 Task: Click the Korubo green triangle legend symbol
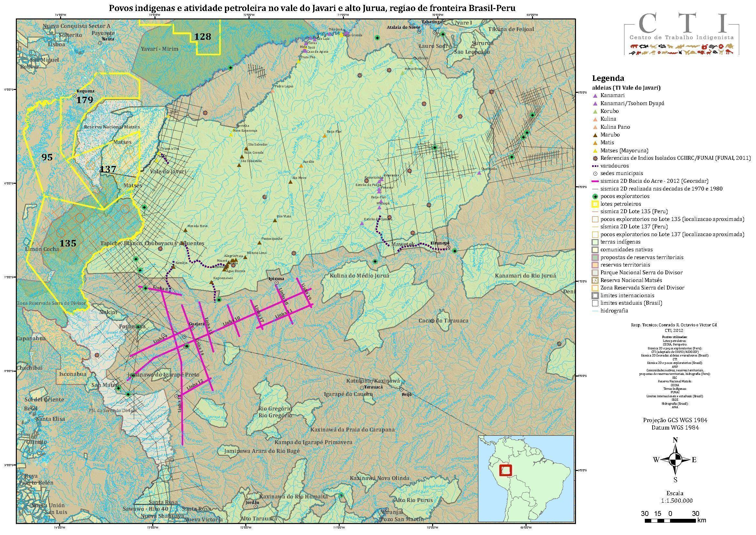pyautogui.click(x=595, y=111)
